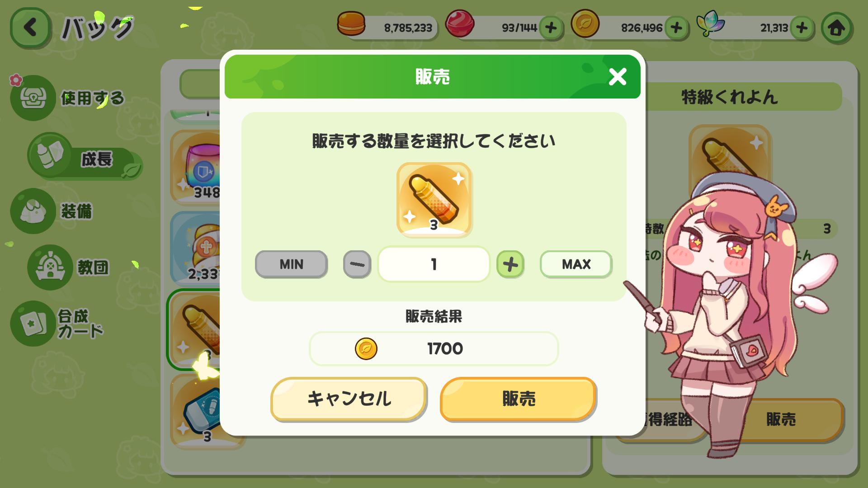Decrease sell quantity with minus button
Viewport: 868px width, 488px height.
[x=357, y=264]
